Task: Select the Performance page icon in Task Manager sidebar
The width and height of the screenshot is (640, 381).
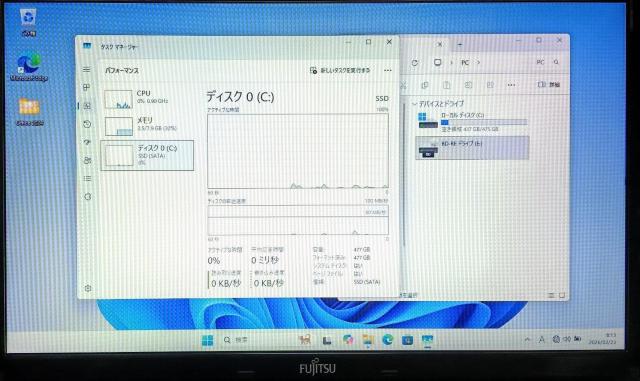Action: coord(87,106)
